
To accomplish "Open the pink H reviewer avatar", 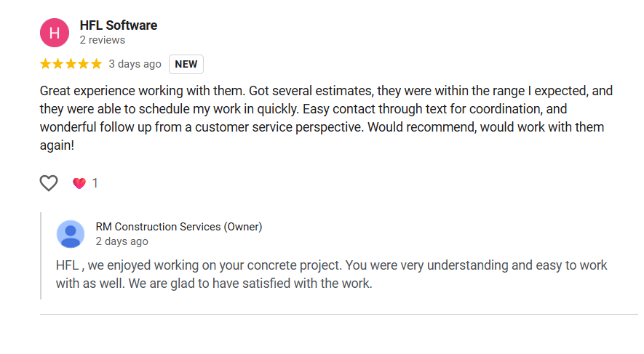I will (x=55, y=32).
